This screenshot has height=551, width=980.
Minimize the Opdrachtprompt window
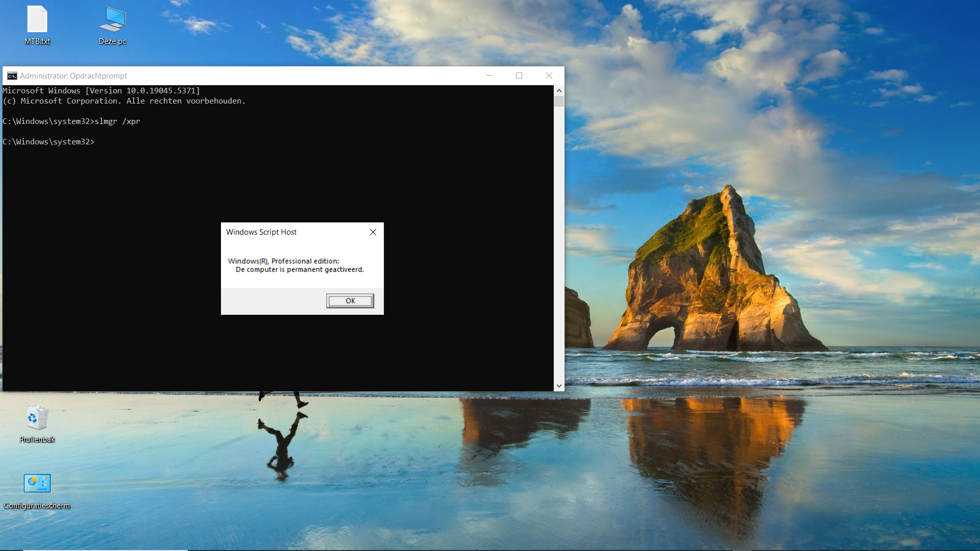click(489, 76)
